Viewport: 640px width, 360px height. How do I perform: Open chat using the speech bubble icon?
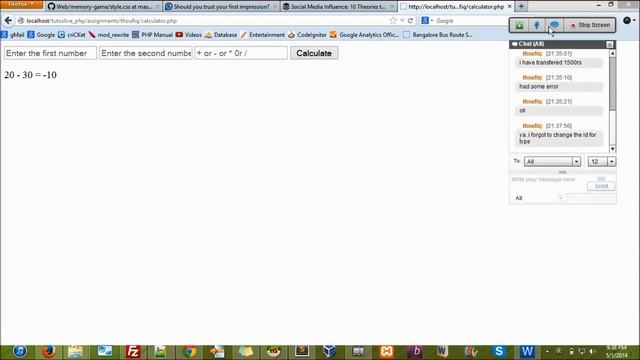pos(554,25)
